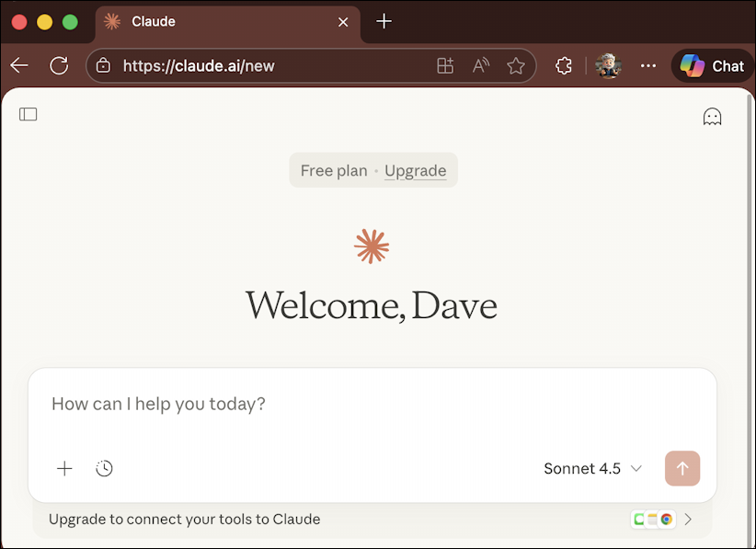Screen dimensions: 756x549
Task: Open the browser profile avatar
Action: (x=609, y=65)
